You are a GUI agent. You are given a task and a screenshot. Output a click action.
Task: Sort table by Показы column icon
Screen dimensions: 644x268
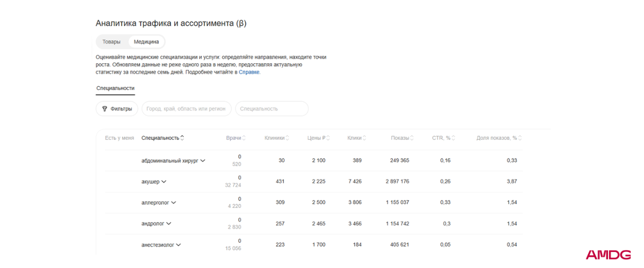tap(412, 138)
